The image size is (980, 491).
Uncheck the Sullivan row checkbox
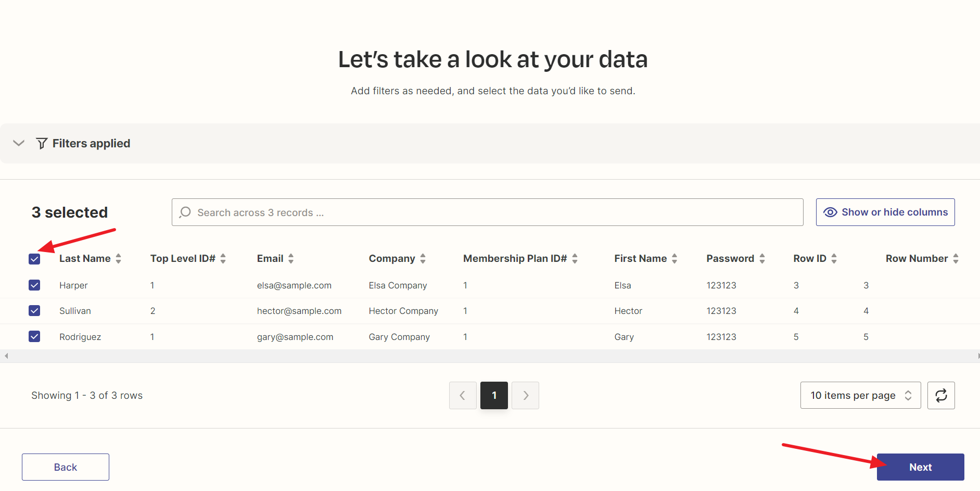tap(34, 310)
